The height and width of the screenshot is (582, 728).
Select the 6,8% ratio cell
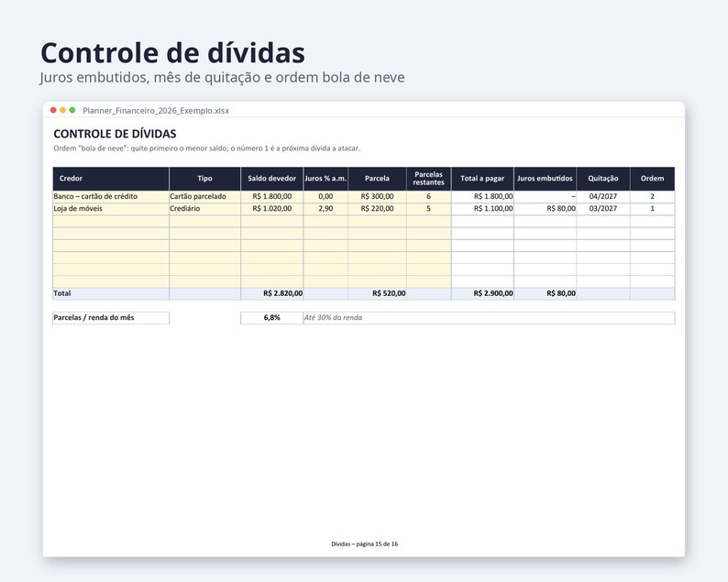[271, 318]
